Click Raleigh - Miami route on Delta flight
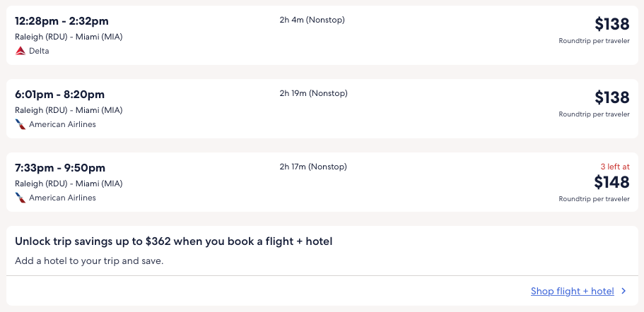The width and height of the screenshot is (644, 312). [69, 37]
